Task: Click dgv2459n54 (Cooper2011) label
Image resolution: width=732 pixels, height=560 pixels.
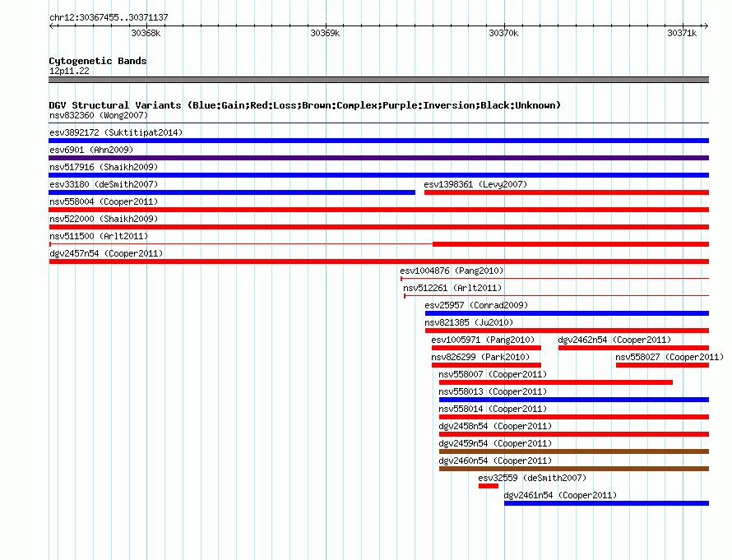Action: [495, 443]
